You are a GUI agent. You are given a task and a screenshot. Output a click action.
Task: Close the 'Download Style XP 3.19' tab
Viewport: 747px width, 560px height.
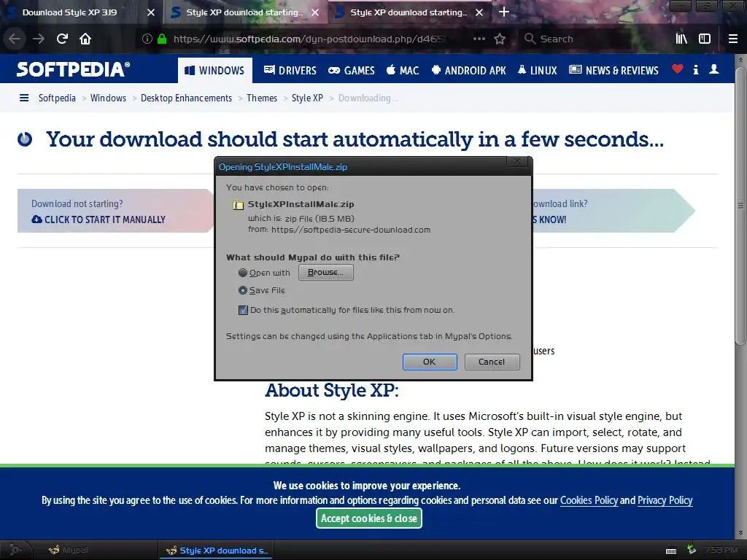[x=150, y=12]
